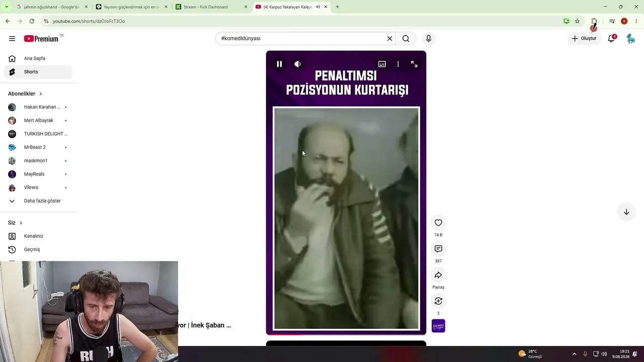This screenshot has width=644, height=362.
Task: Open the taskbar volume control
Action: coord(604,354)
